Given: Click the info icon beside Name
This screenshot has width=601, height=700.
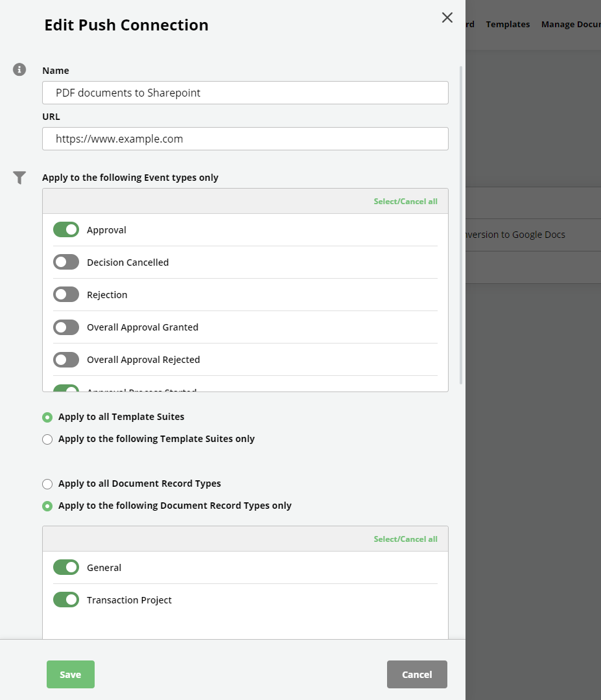Looking at the screenshot, I should click(19, 69).
